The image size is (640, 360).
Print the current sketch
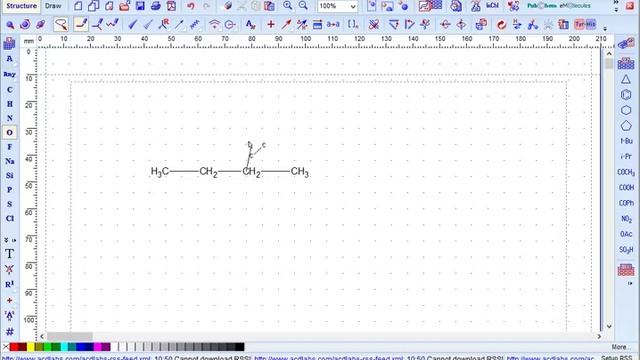pyautogui.click(x=156, y=6)
